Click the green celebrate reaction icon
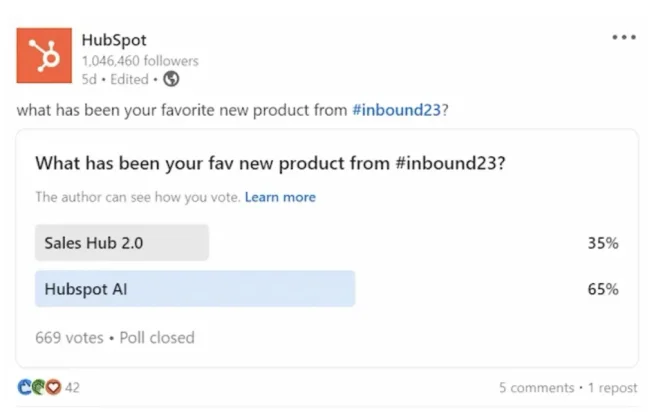The width and height of the screenshot is (654, 418). (38, 387)
